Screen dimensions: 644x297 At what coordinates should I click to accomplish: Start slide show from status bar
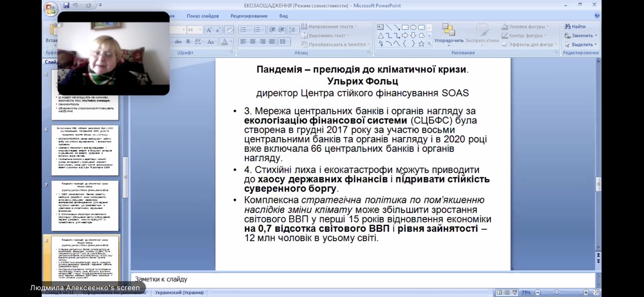tap(515, 293)
